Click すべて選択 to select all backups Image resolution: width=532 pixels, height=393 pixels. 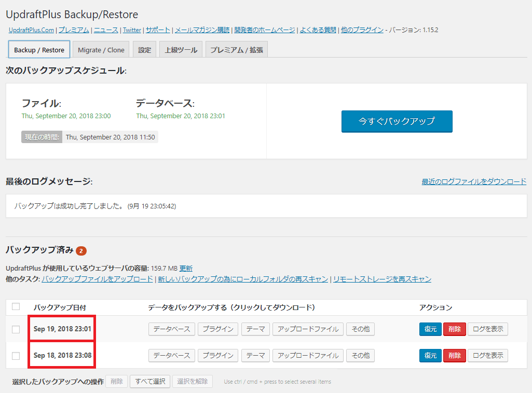149,381
